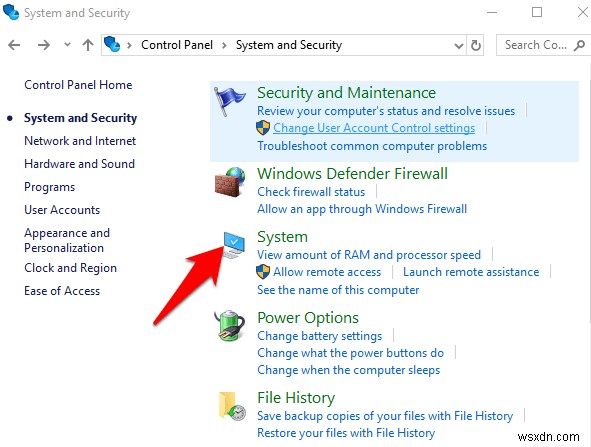
Task: Open the address bar history dropdown
Action: tap(459, 46)
